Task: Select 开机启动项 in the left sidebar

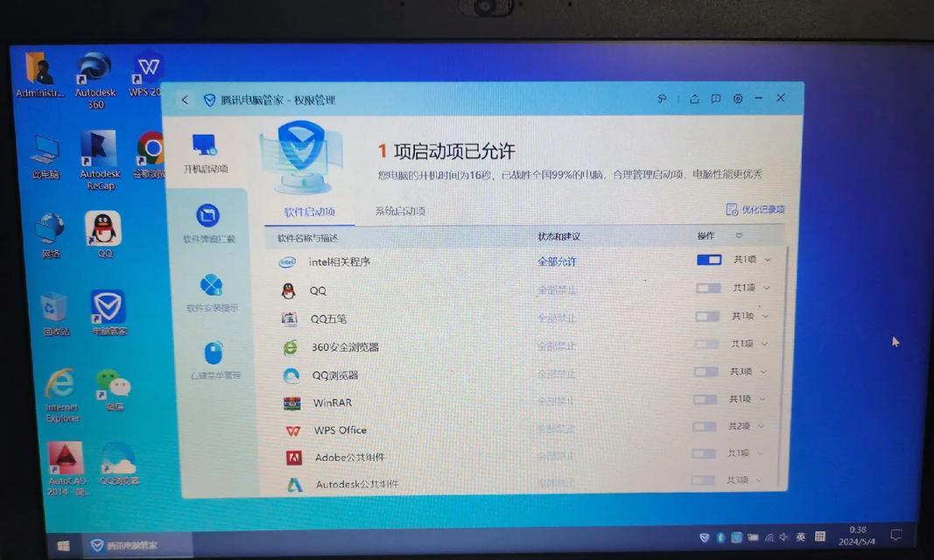Action: click(206, 153)
